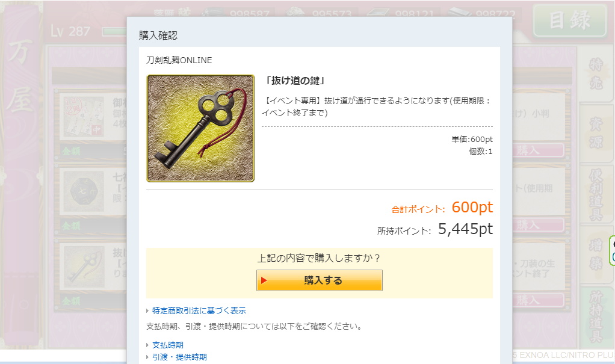Open the 目録 button at top right

click(570, 20)
